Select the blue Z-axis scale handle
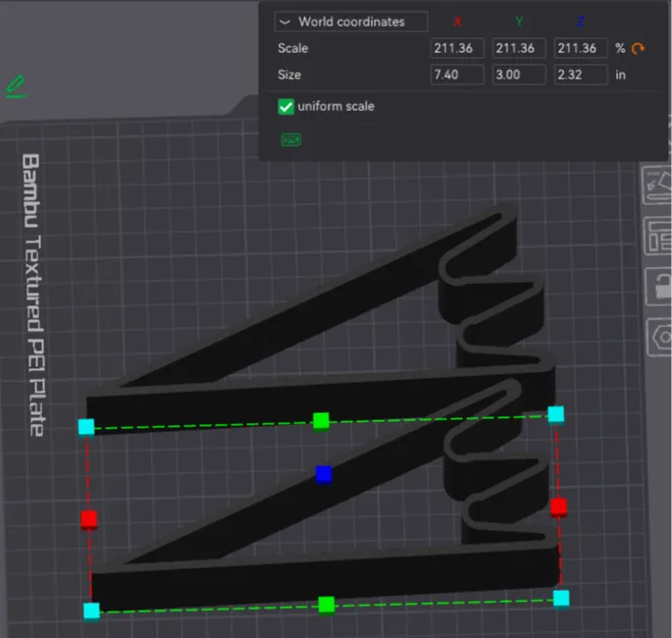 point(324,475)
